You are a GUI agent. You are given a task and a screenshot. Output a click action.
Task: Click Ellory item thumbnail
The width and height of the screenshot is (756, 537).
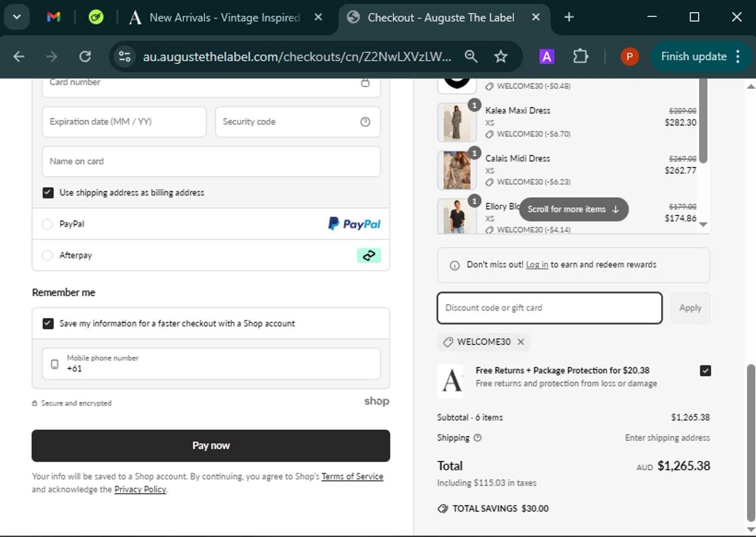coord(457,217)
